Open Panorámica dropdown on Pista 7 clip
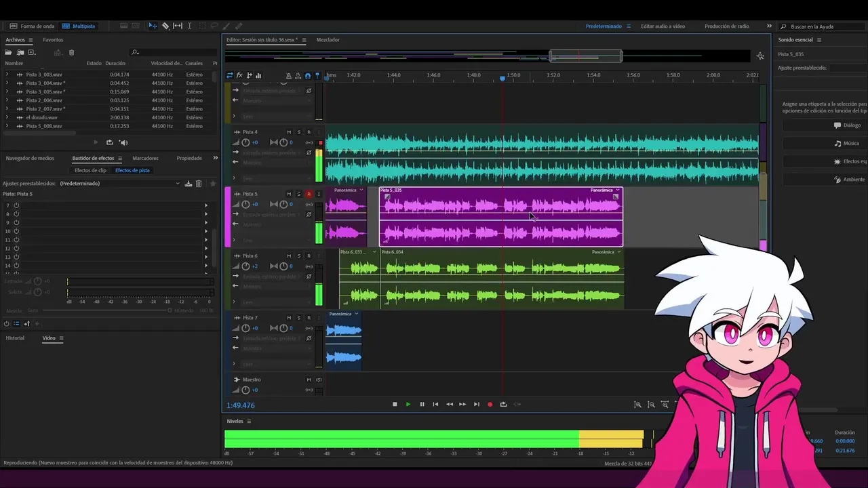 click(356, 314)
